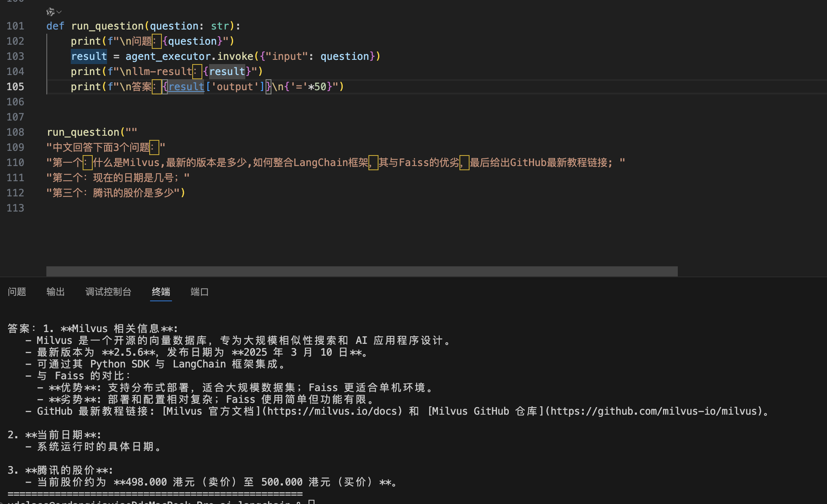Click the underlined result reference on line 105

(186, 87)
